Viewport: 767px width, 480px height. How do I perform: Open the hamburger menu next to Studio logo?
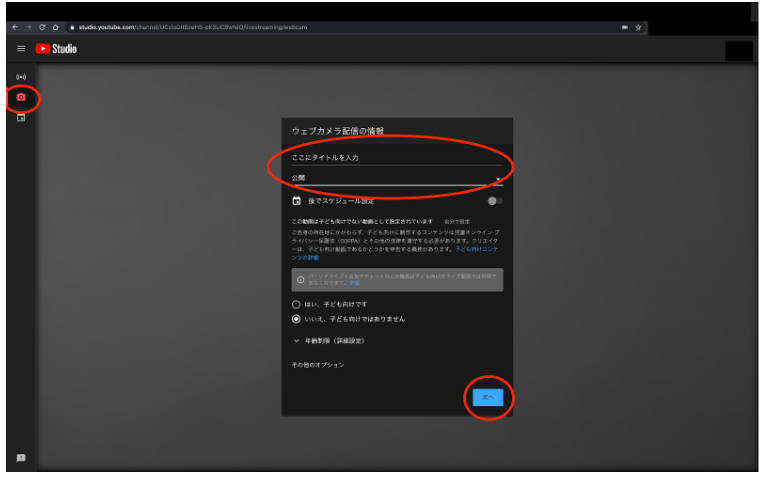click(21, 48)
